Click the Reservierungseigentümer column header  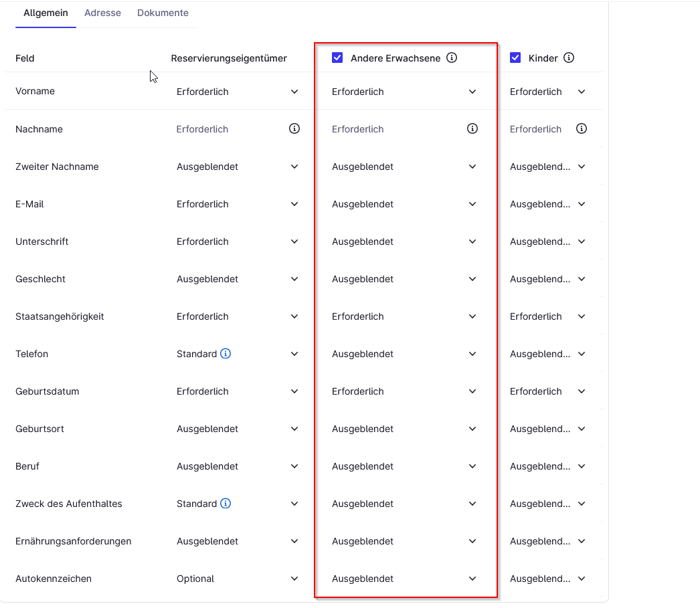229,58
